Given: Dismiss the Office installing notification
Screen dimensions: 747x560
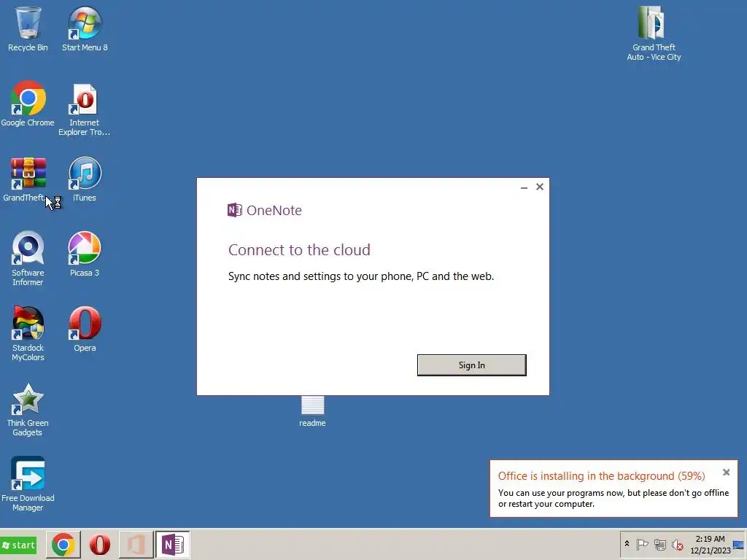Looking at the screenshot, I should click(726, 472).
